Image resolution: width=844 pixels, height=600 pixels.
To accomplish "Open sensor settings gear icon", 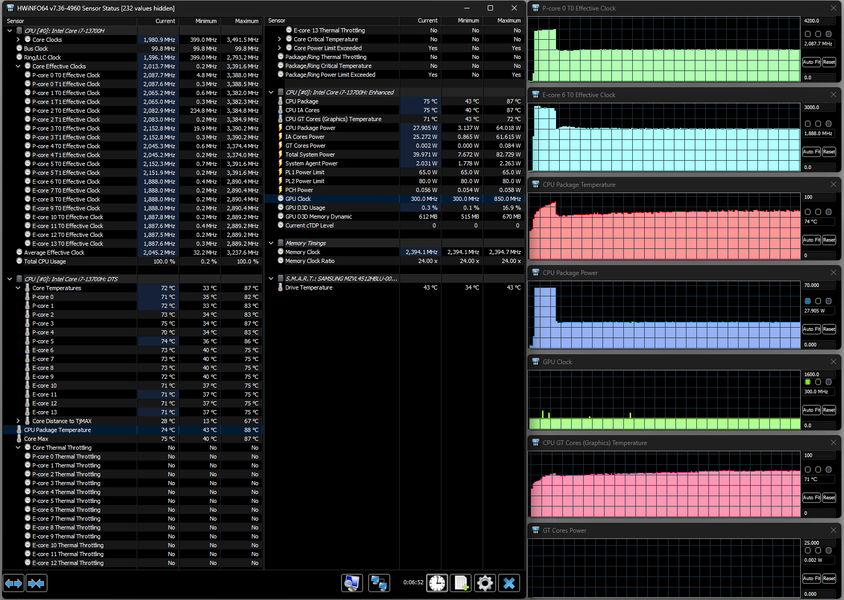I will point(485,583).
